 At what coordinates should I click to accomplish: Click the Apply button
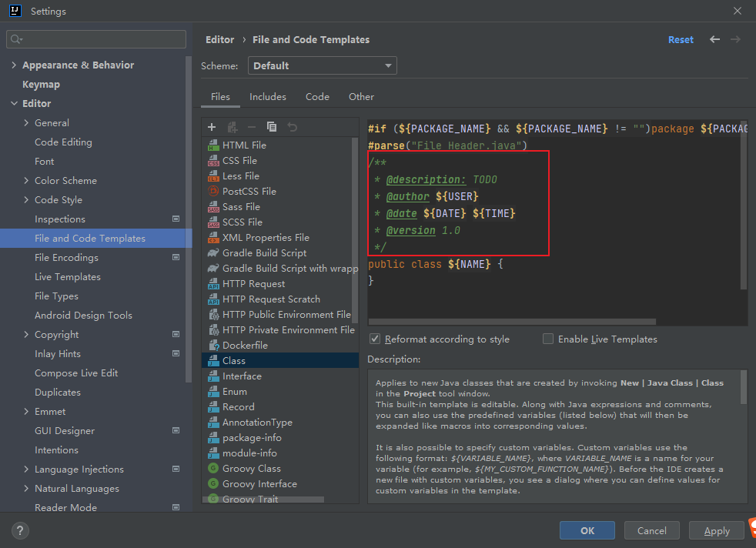(x=717, y=530)
